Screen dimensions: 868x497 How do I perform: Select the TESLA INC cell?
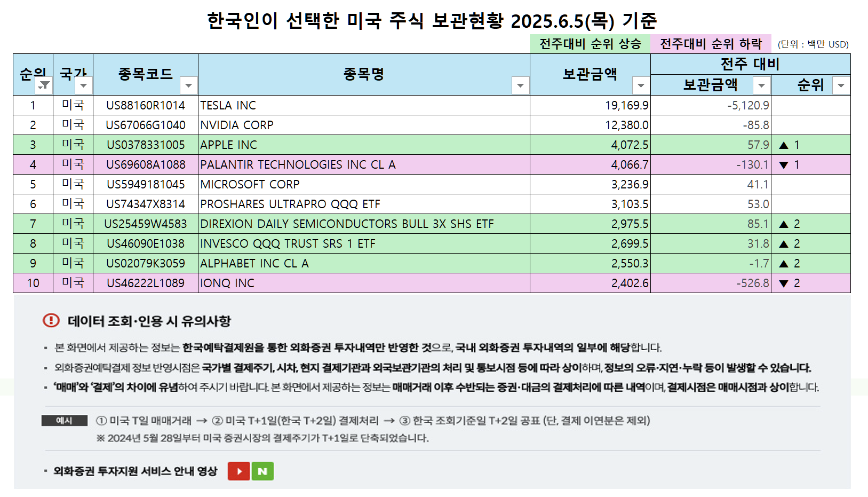coord(364,105)
